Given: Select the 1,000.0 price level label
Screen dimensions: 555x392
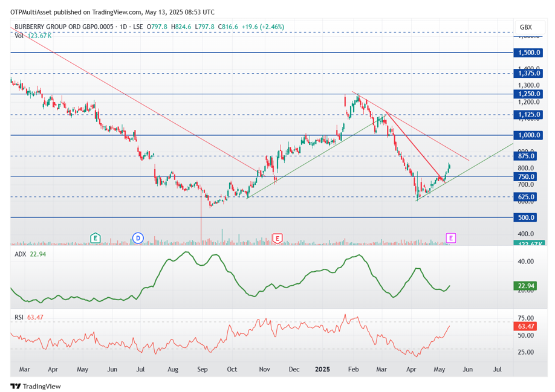Looking at the screenshot, I should point(528,135).
